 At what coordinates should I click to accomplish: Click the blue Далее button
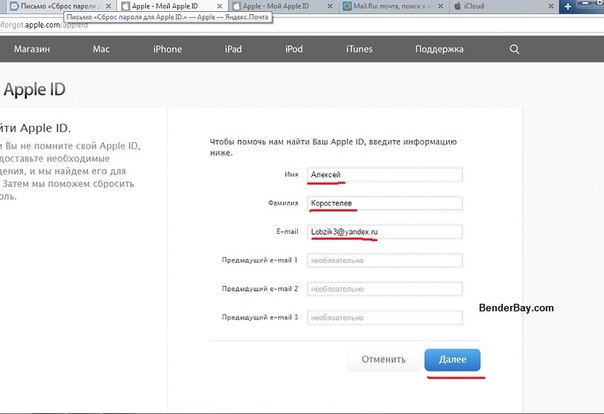452,360
